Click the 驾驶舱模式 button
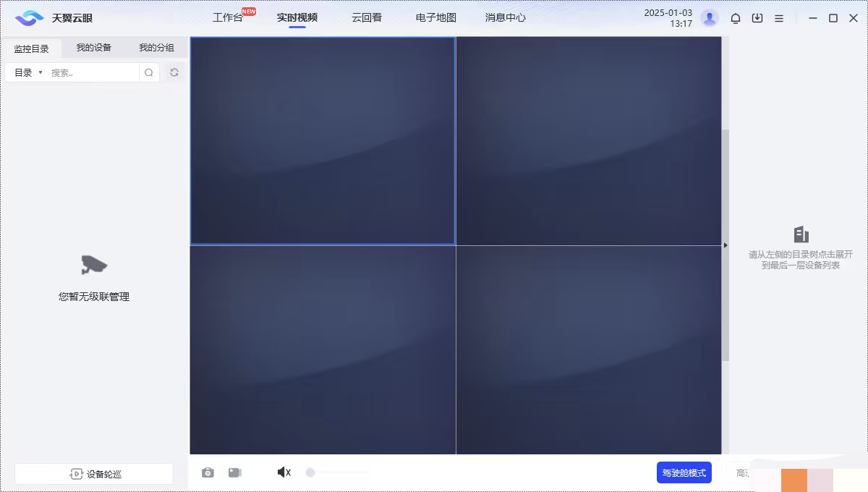Image resolution: width=868 pixels, height=492 pixels. tap(683, 472)
